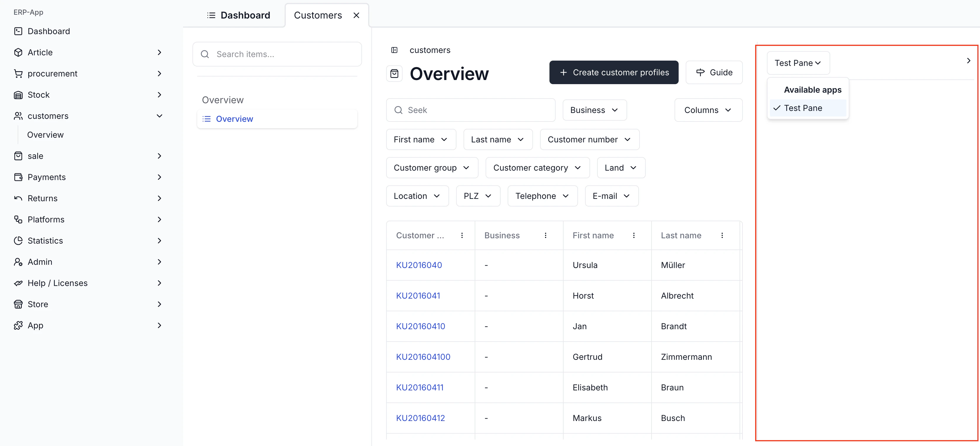Click the procurement cart icon
Viewport: 980px width, 446px height.
18,73
